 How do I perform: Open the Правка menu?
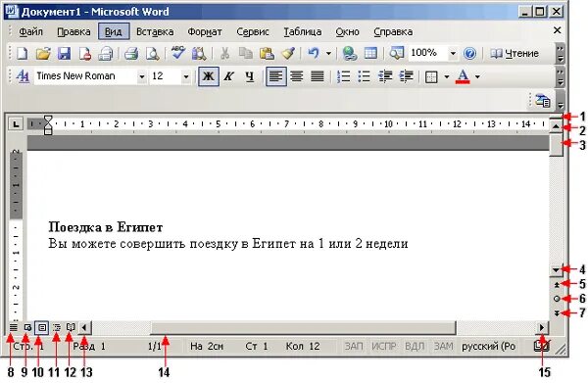coord(73,31)
